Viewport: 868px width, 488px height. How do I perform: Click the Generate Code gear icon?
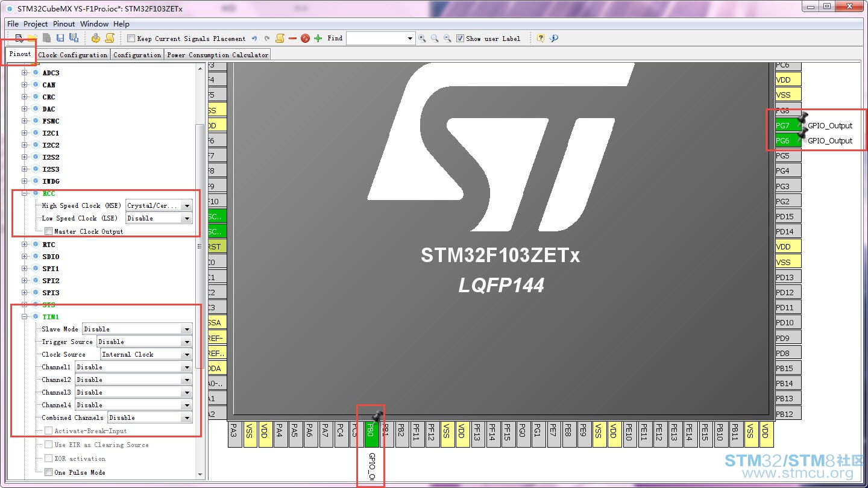[95, 39]
